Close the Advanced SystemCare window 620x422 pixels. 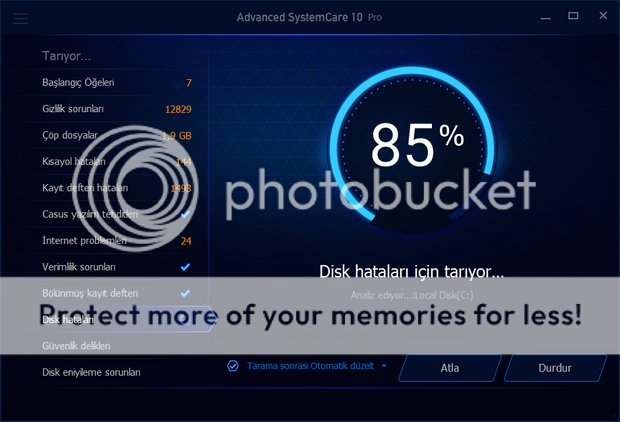click(x=603, y=15)
